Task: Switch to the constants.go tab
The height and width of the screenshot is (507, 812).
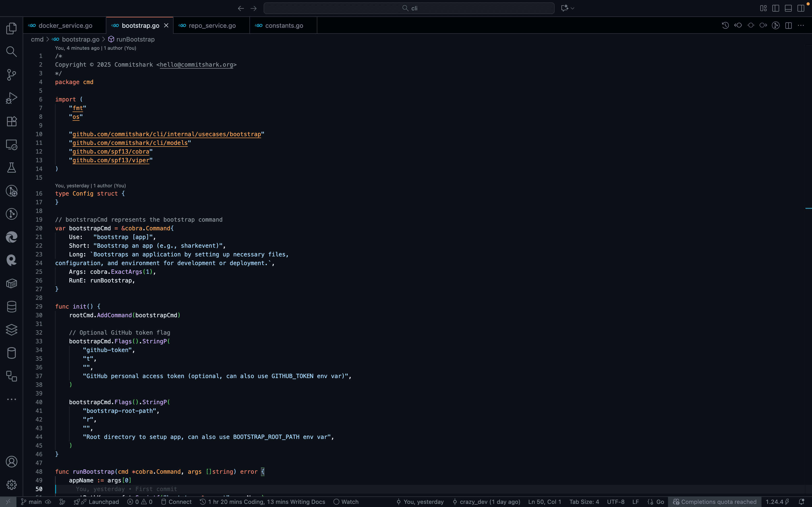Action: tap(284, 26)
